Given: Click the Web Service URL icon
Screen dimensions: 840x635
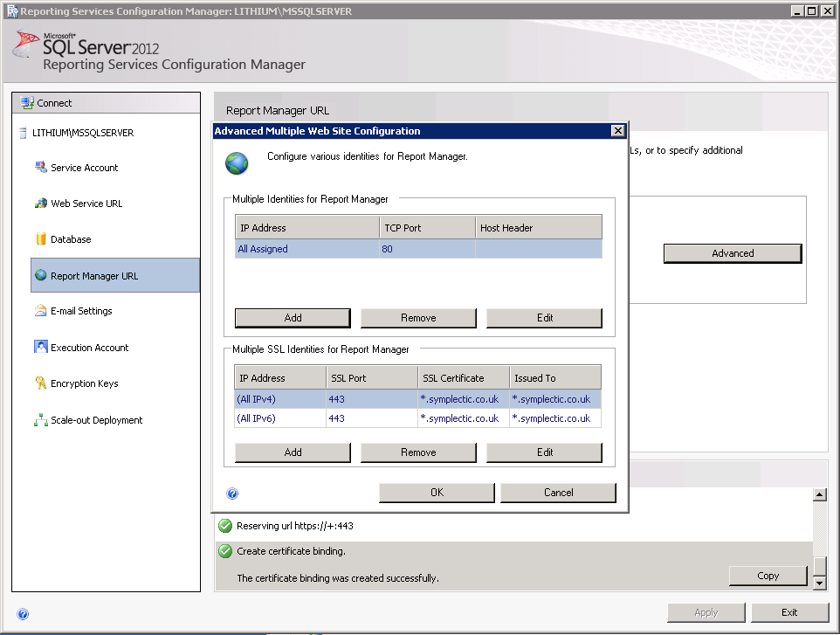Looking at the screenshot, I should (x=40, y=204).
